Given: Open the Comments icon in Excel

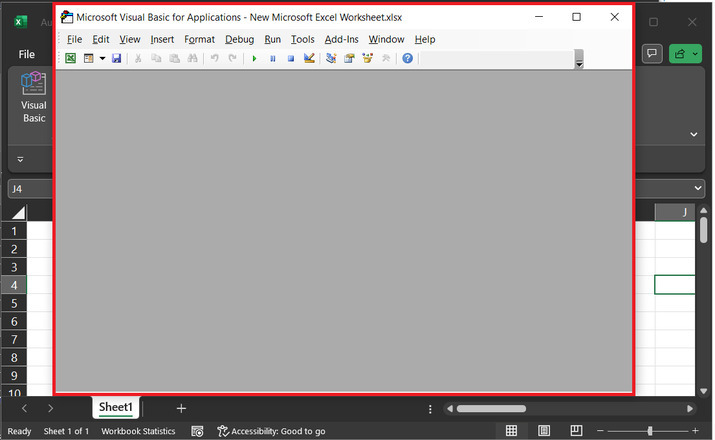Looking at the screenshot, I should coord(652,54).
